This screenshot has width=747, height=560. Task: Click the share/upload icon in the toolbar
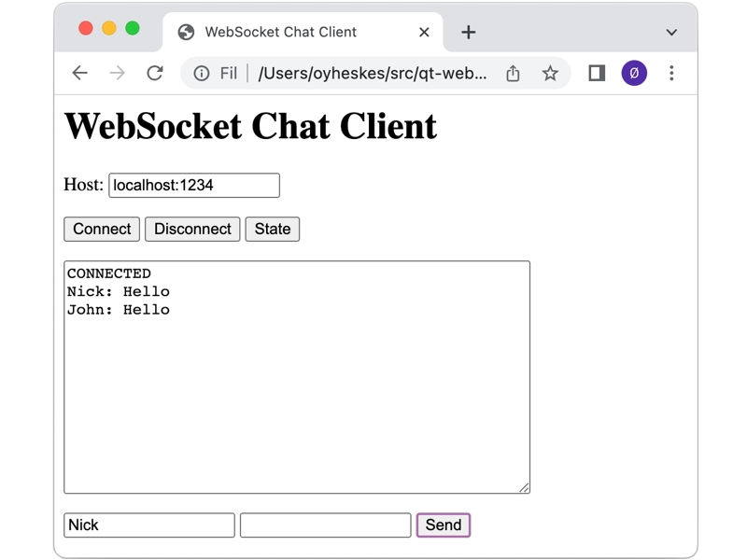(x=513, y=72)
